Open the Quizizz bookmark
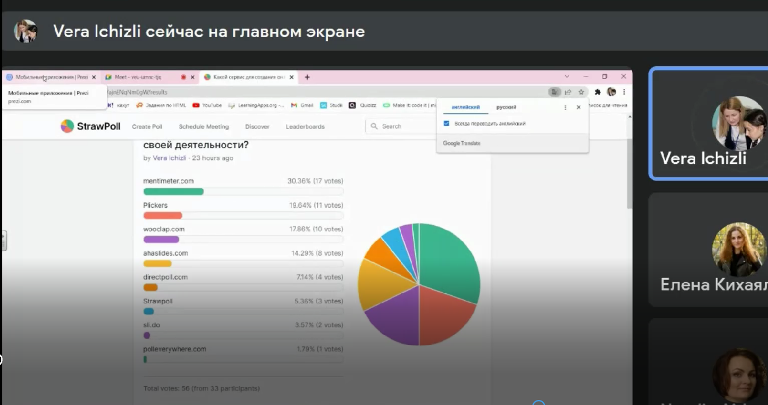This screenshot has width=768, height=405. (363, 105)
